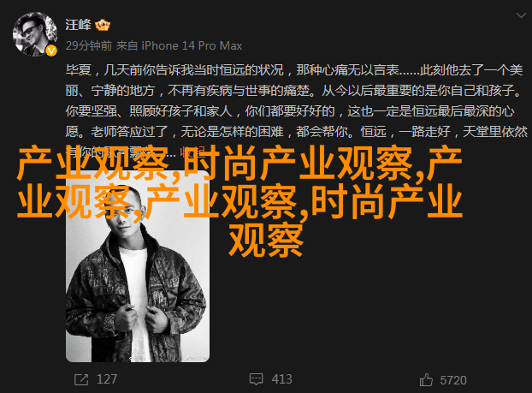Open the 汪峰 username link
The image size is (532, 393).
[x=79, y=25]
